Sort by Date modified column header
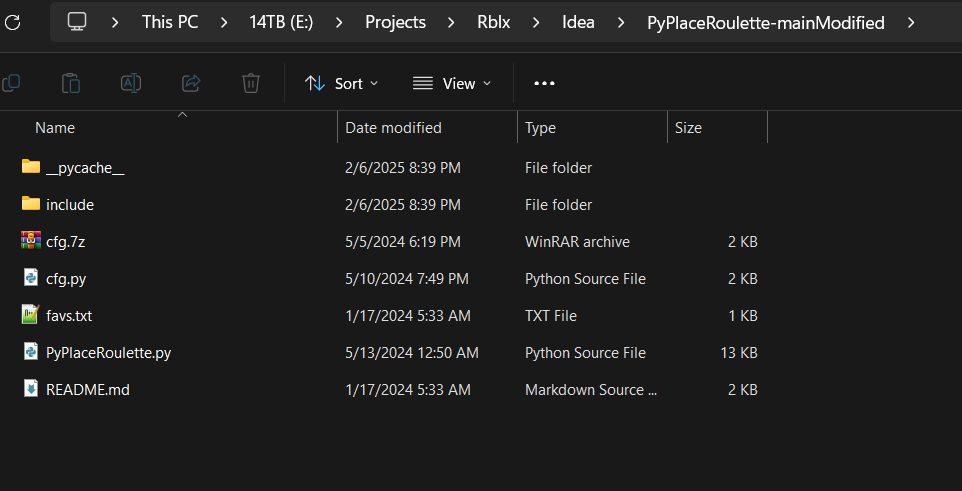The image size is (962, 491). (393, 128)
